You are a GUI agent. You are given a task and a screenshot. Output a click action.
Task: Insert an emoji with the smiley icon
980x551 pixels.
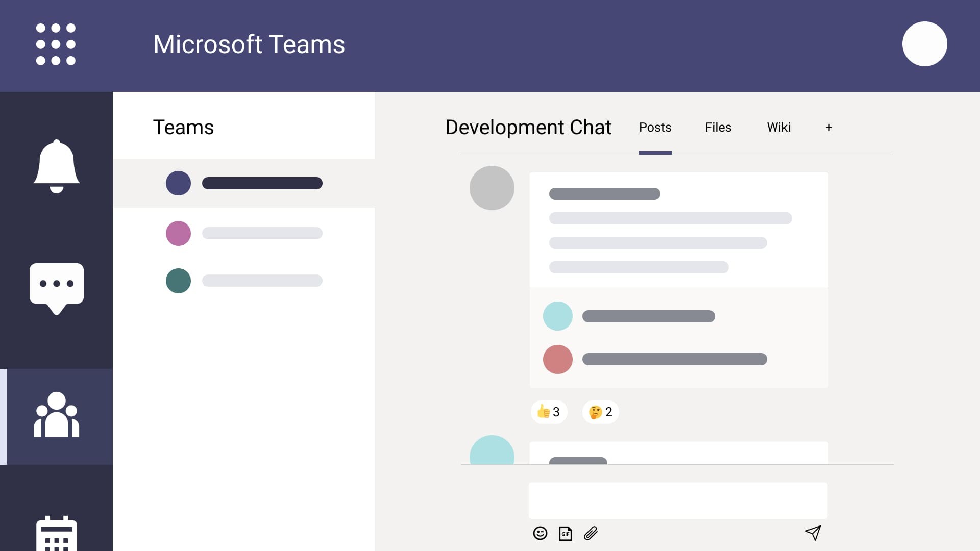(540, 533)
